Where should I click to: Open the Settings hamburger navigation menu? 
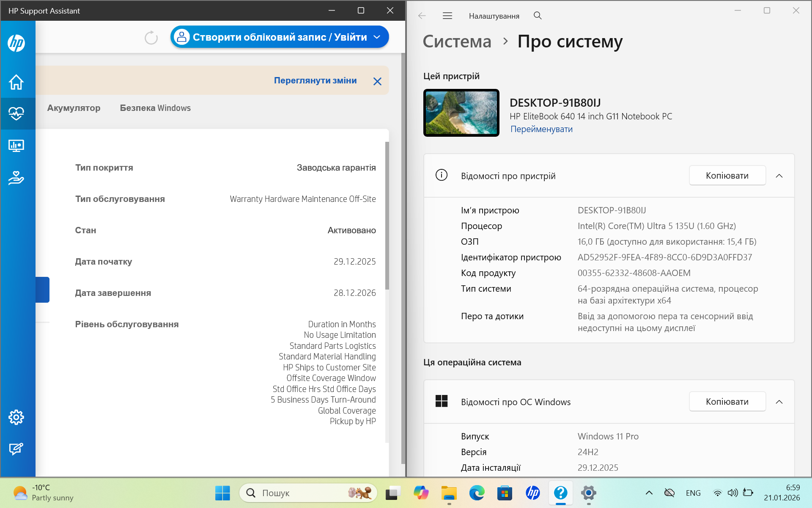click(447, 16)
